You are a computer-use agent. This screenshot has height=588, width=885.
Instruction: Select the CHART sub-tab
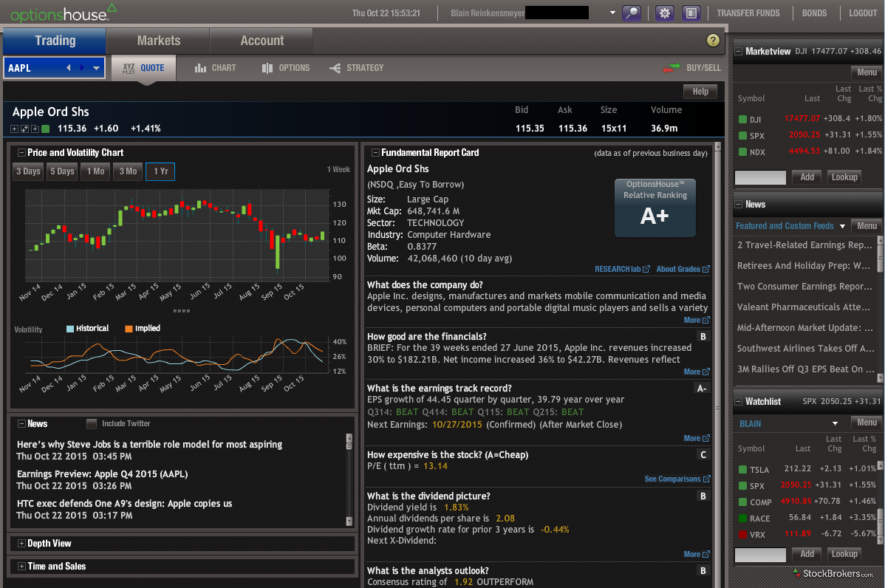(x=216, y=68)
